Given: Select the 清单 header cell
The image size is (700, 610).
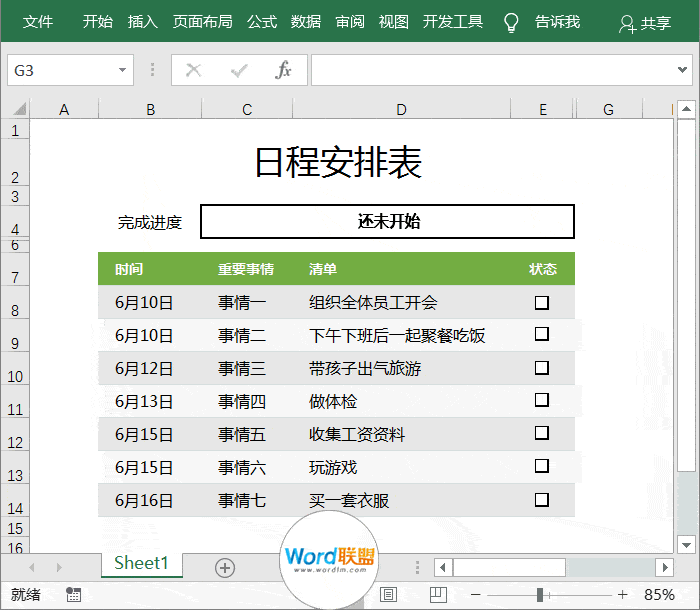Looking at the screenshot, I should coord(401,269).
